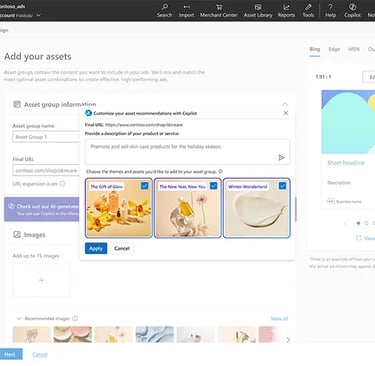This screenshot has height=366, width=375.
Task: Click the send arrow in the description box
Action: point(281,157)
